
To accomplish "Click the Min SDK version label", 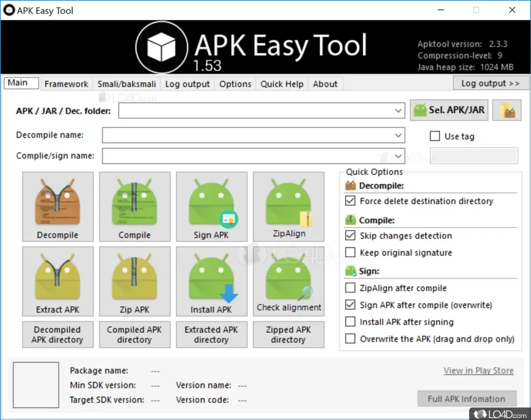I will (103, 385).
